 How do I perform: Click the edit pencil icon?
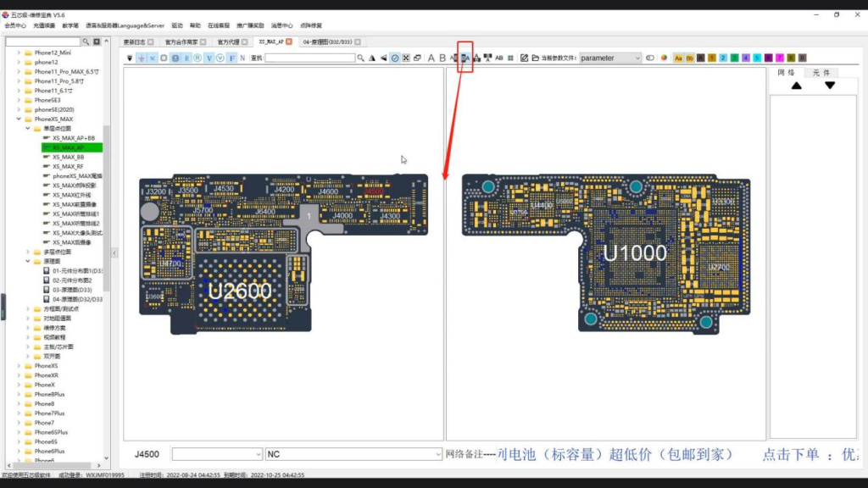pyautogui.click(x=524, y=58)
